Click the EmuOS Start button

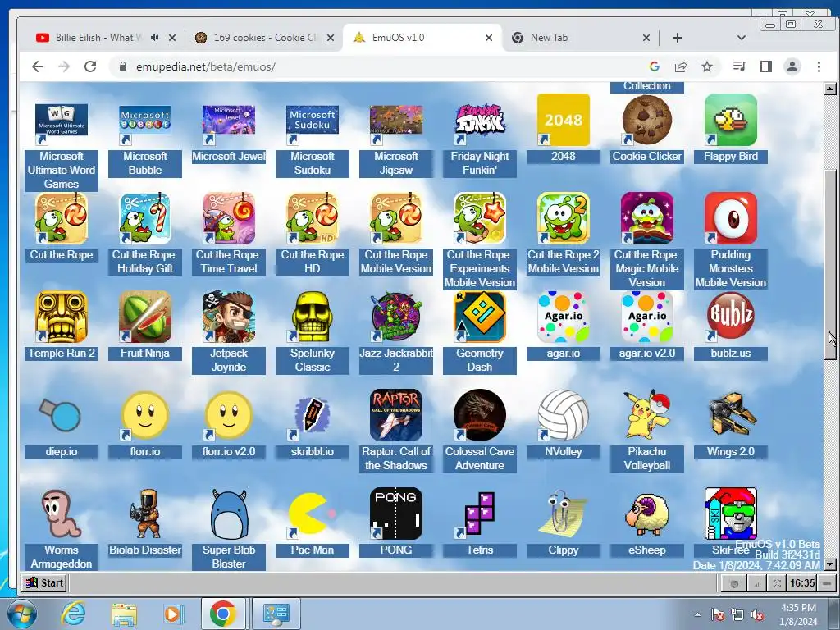pos(44,582)
